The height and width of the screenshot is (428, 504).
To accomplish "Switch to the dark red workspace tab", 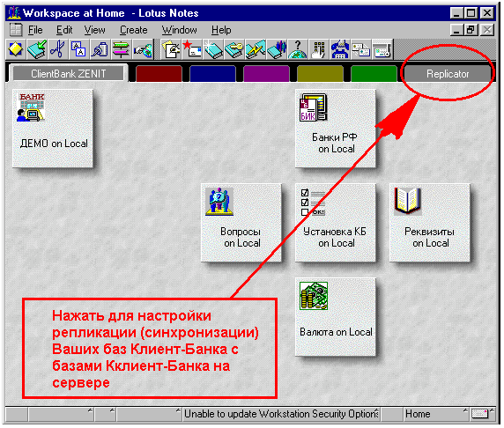I will click(x=159, y=74).
